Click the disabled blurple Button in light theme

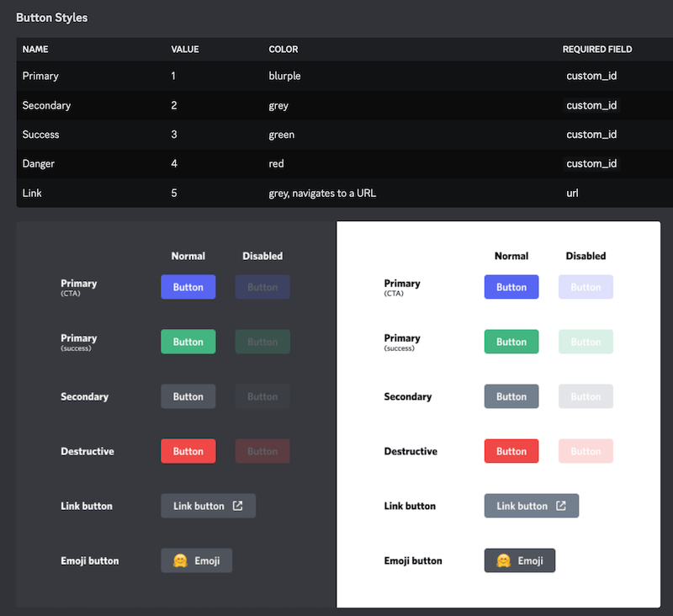[x=586, y=287]
